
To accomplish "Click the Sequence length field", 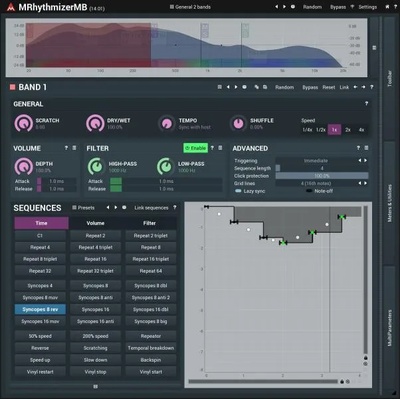I will [x=322, y=168].
